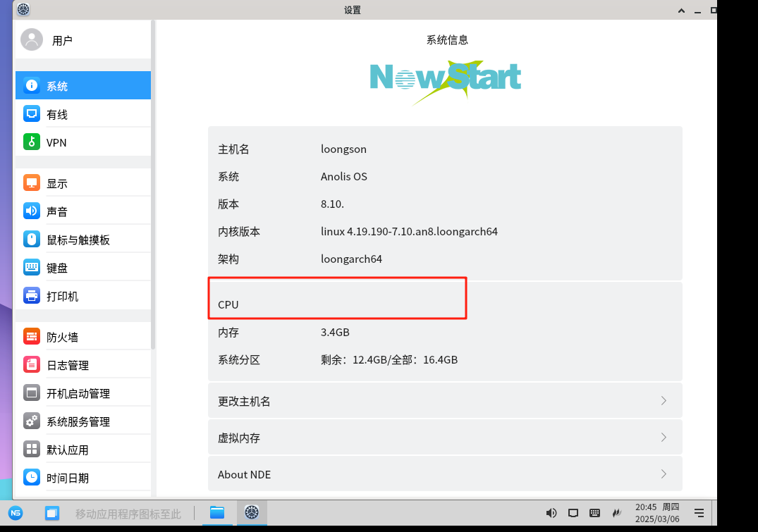Open Time and Date (时间日期) settings
This screenshot has width=758, height=532.
pos(67,478)
